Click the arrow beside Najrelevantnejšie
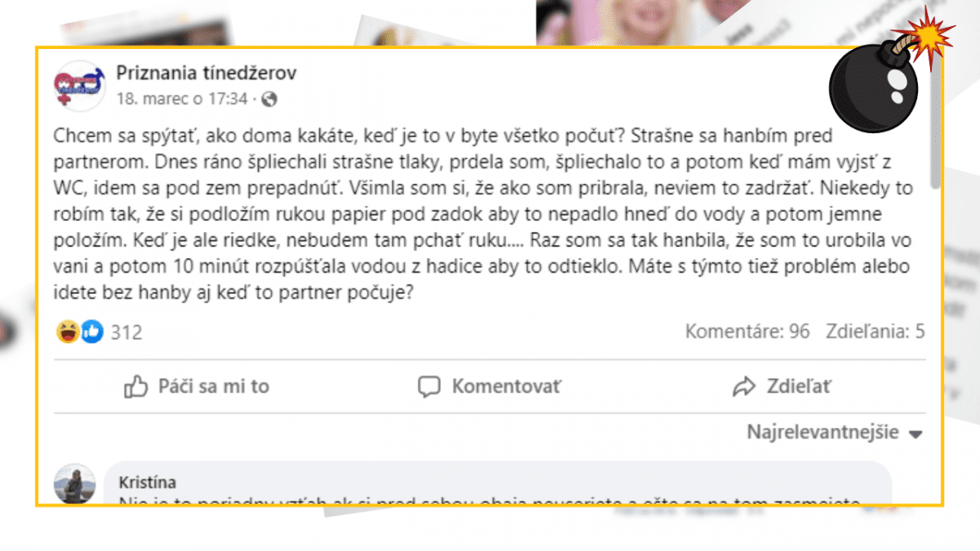Viewport: 980px width, 551px height. tap(915, 434)
